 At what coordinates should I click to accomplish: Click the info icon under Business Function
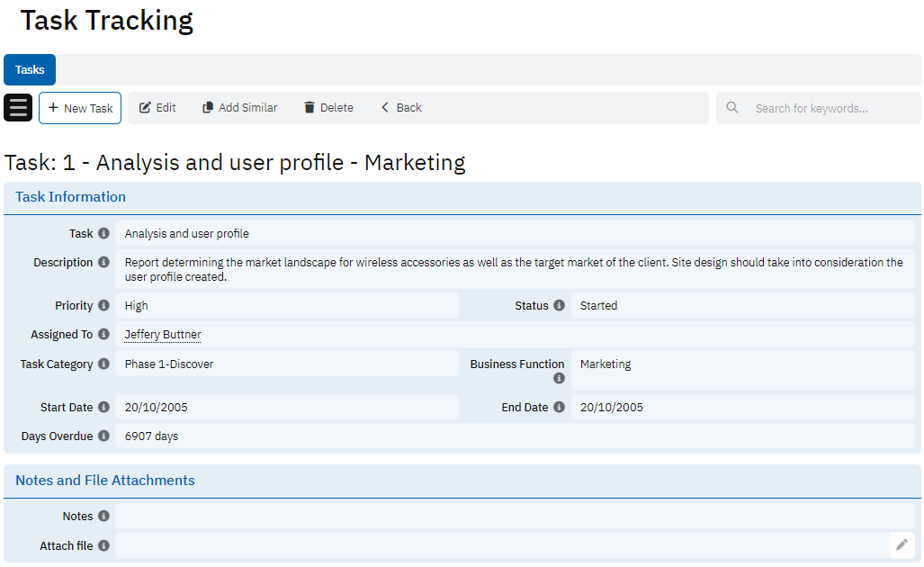559,379
